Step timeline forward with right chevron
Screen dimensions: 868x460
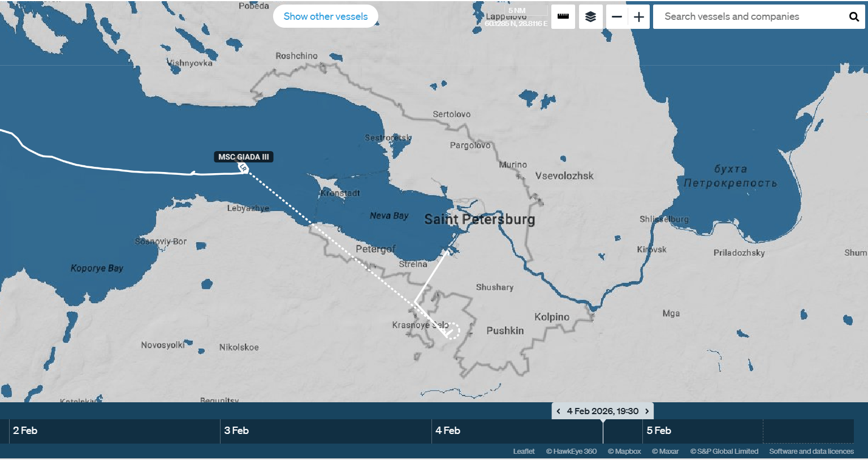pyautogui.click(x=647, y=411)
